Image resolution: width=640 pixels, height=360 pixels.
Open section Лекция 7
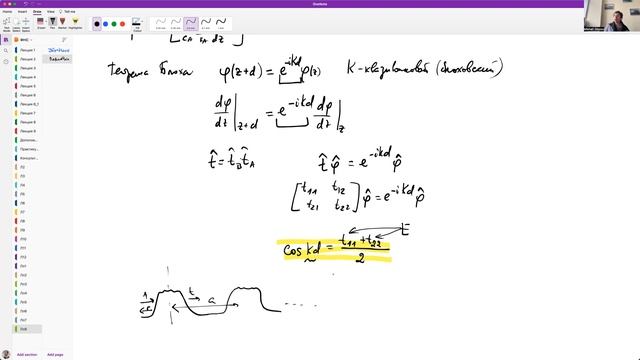[27, 113]
